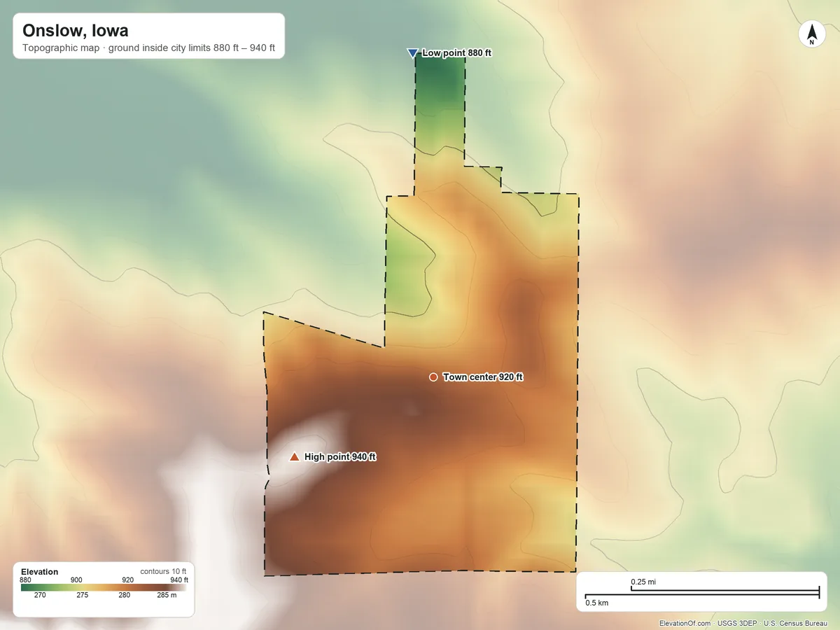
Task: Click the '880' legend value
Action: 25,580
